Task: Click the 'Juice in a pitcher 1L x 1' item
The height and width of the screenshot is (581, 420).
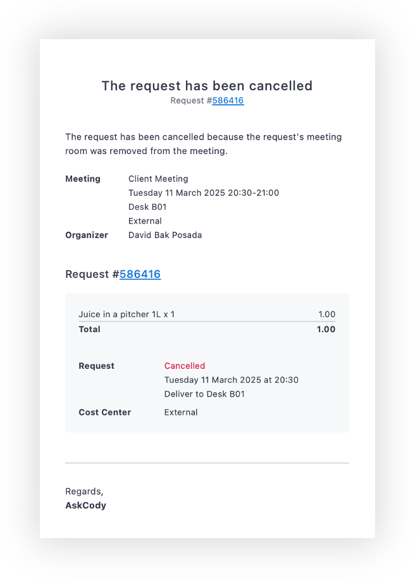Action: (x=126, y=314)
